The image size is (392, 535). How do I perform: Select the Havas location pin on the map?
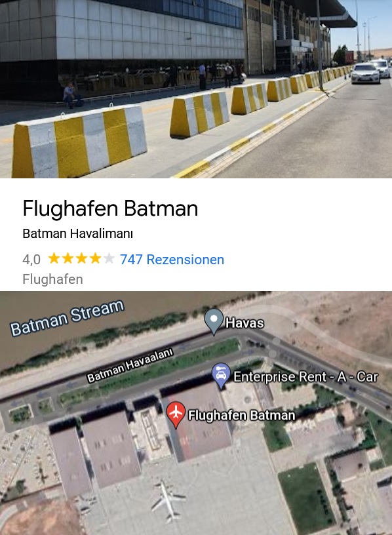(x=214, y=321)
